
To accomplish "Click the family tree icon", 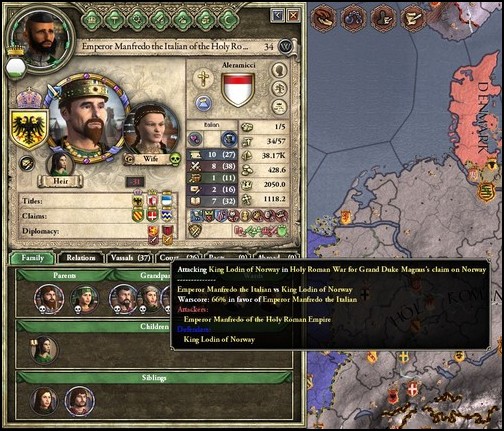I will 279,88.
